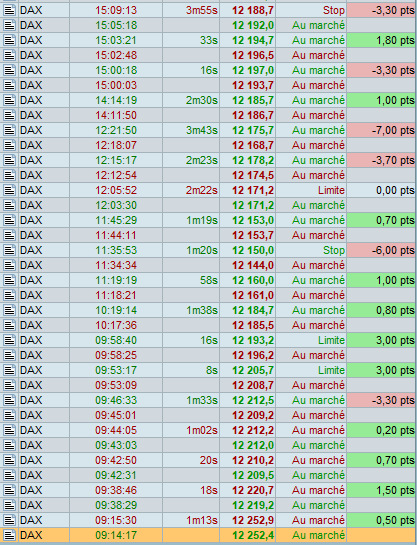Select DAX label on 09:53:09 row
Screen dimensions: 417x545
31,385
